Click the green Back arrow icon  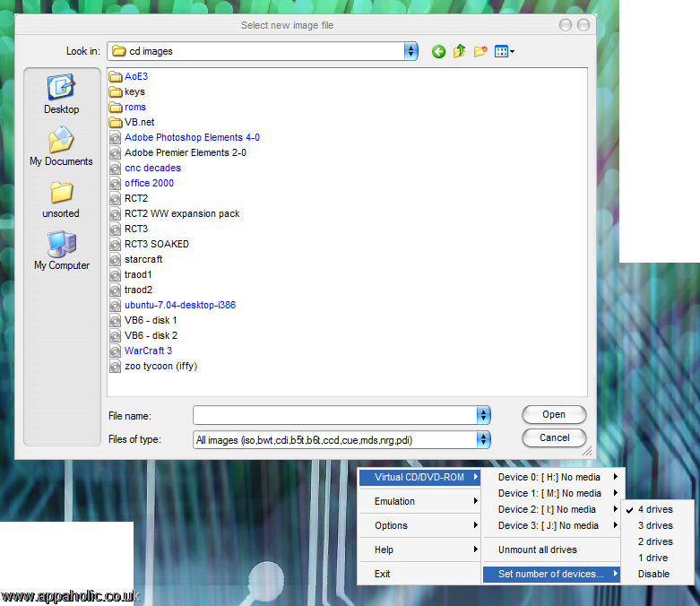(439, 52)
